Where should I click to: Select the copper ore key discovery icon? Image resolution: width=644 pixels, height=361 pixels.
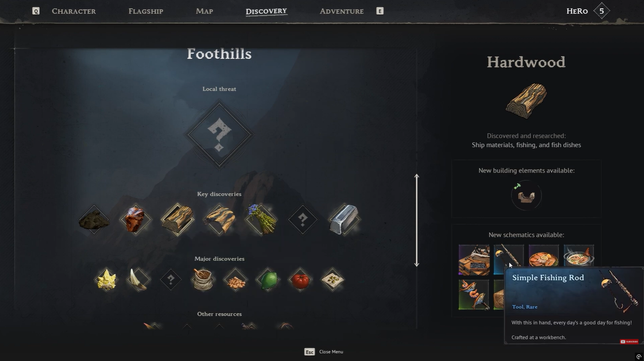[x=135, y=220]
